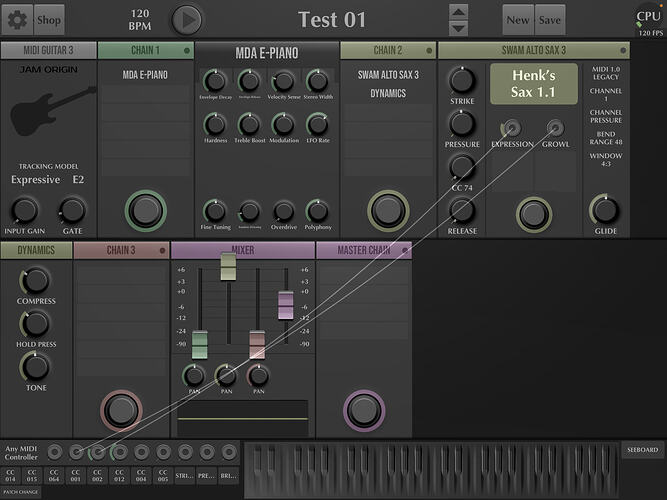The height and width of the screenshot is (500, 667).
Task: Select the Chain 2 header tab
Action: click(x=388, y=50)
